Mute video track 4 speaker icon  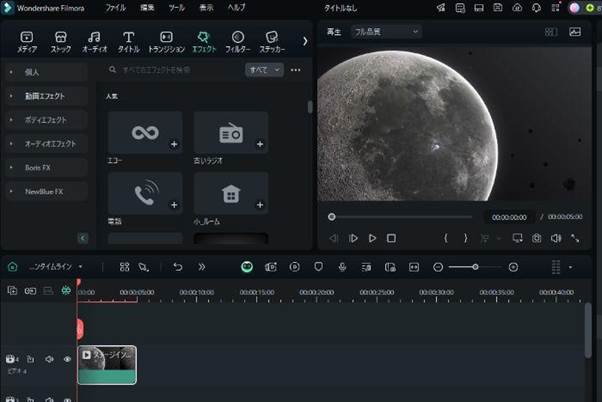[x=49, y=359]
